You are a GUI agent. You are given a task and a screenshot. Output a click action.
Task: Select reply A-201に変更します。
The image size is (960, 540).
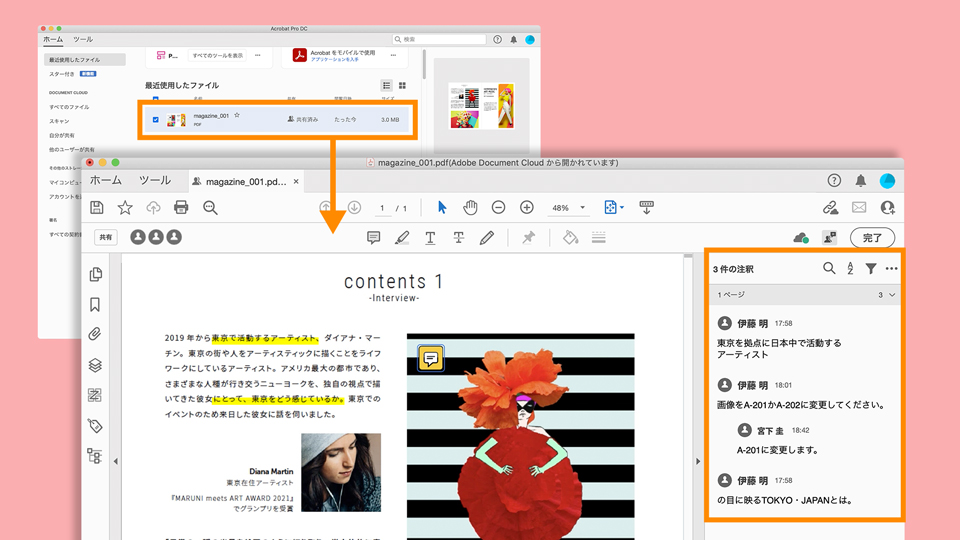pos(778,450)
